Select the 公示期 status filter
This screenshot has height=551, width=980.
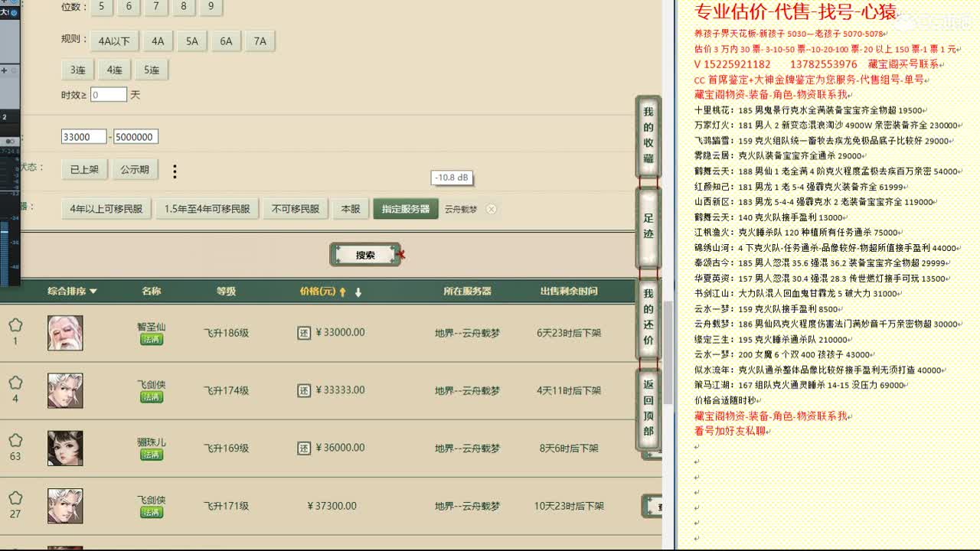click(135, 169)
